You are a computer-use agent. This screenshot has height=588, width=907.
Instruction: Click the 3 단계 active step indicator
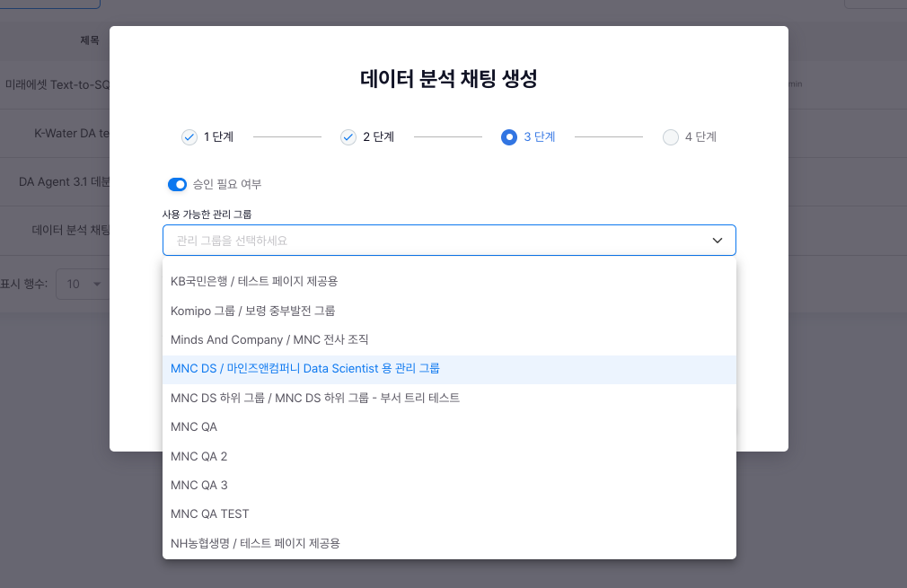pyautogui.click(x=509, y=137)
